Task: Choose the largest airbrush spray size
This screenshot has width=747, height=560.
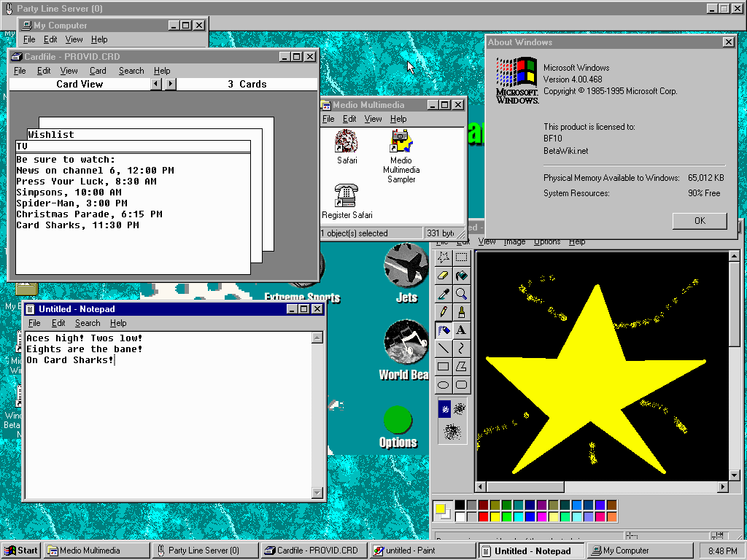Action: click(452, 432)
